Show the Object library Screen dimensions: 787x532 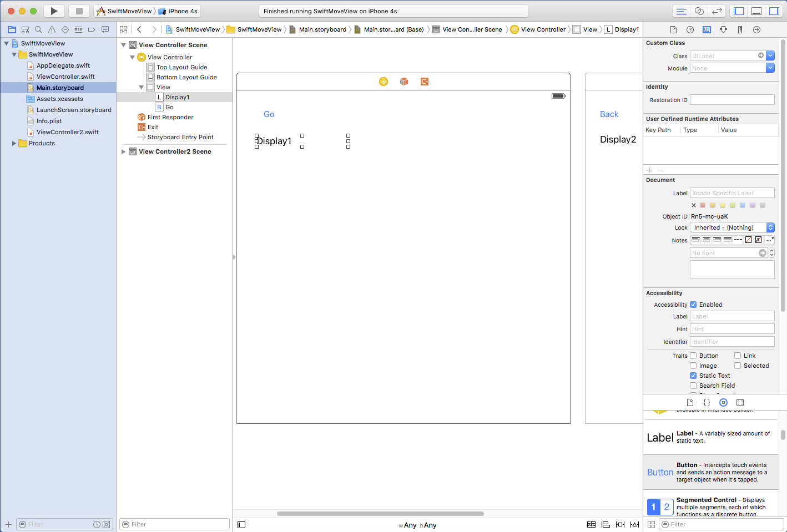[723, 403]
